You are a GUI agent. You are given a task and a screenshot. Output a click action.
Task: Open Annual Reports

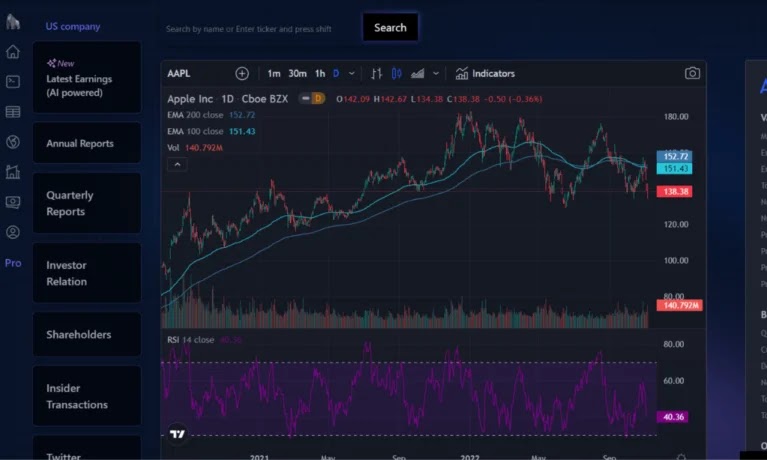pos(87,143)
